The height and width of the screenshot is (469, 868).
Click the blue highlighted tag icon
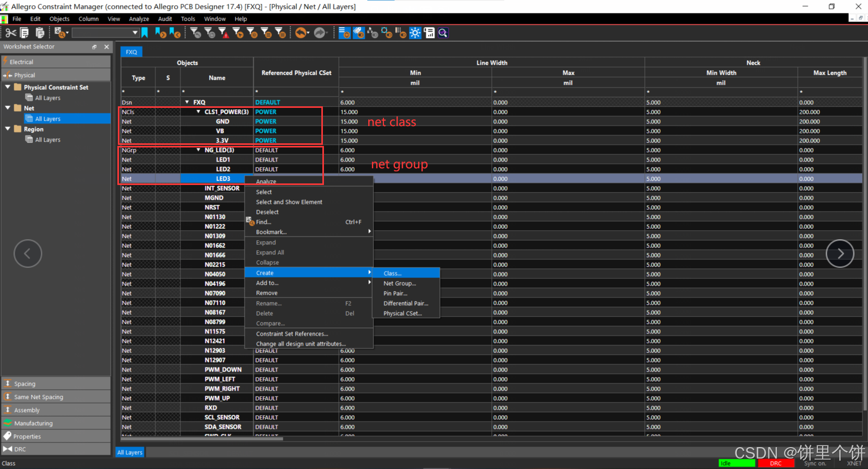pos(358,33)
